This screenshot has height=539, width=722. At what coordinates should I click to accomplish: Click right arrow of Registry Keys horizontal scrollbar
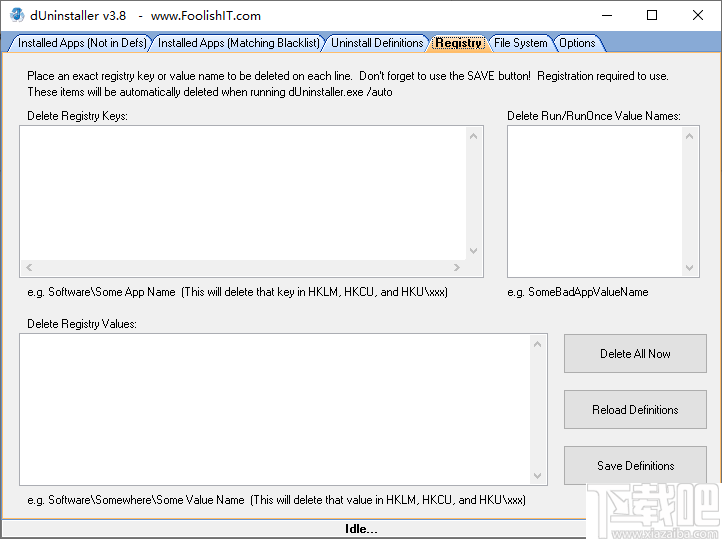457,267
